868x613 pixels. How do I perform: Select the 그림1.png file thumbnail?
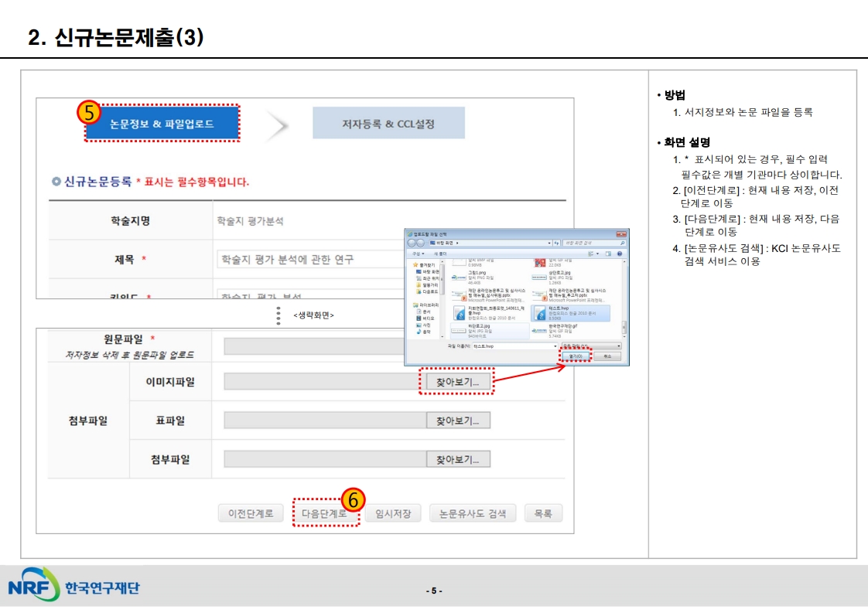(x=459, y=278)
